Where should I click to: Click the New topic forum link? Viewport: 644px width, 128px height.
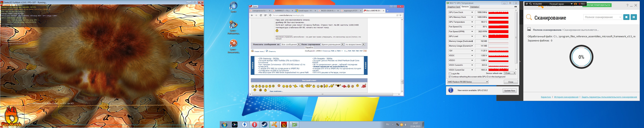(x=259, y=51)
